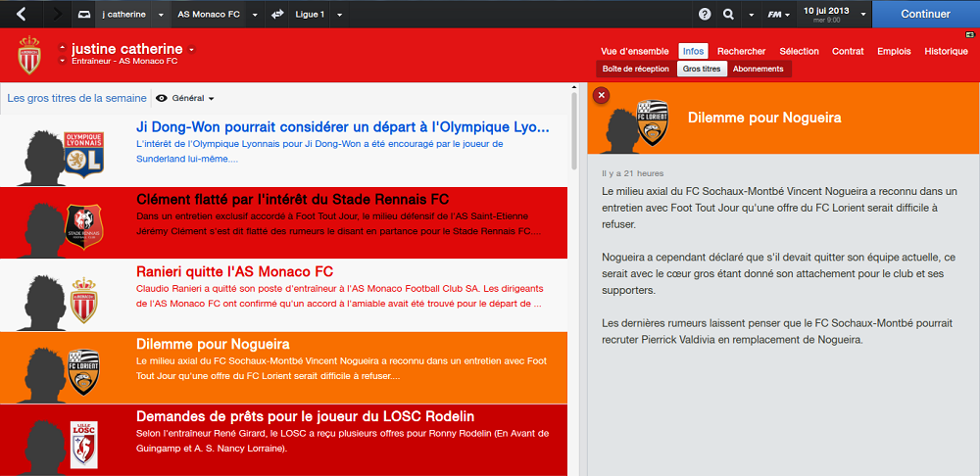Click the AS Monaco FC nav button
Image resolution: width=980 pixels, height=476 pixels.
(209, 15)
